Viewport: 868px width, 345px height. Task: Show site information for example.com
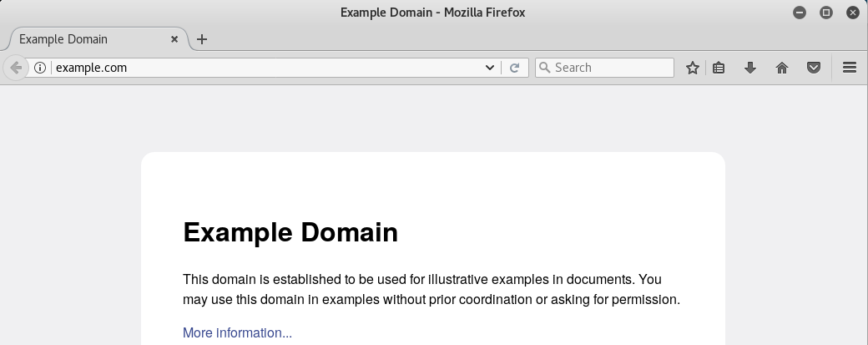39,68
